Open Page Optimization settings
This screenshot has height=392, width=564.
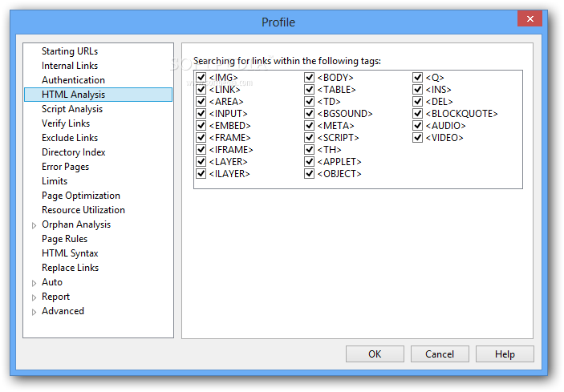[81, 196]
